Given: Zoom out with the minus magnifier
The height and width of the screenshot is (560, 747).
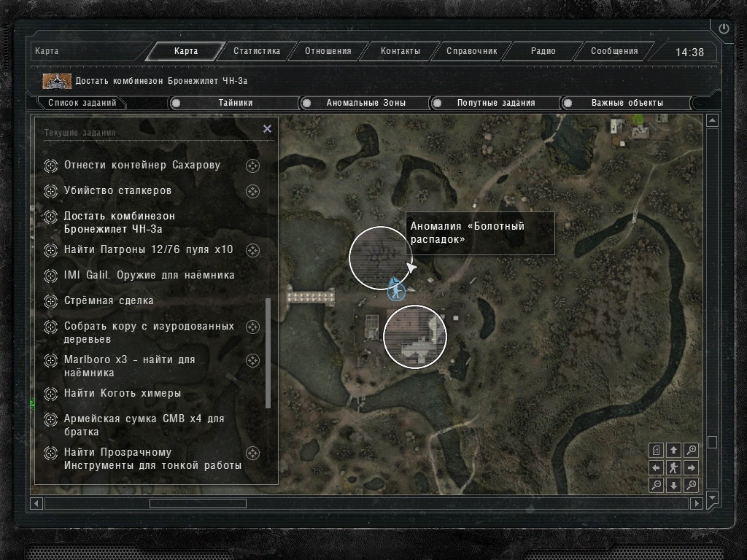Looking at the screenshot, I should point(656,485).
